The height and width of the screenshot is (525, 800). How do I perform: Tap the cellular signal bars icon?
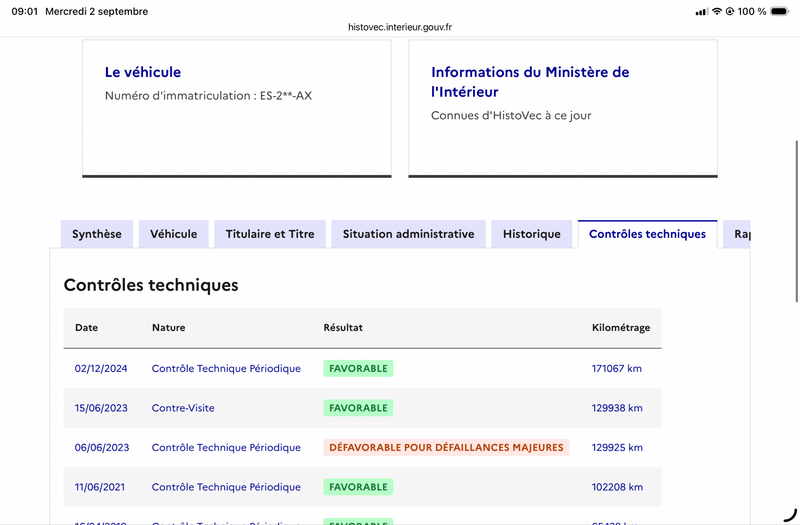702,12
